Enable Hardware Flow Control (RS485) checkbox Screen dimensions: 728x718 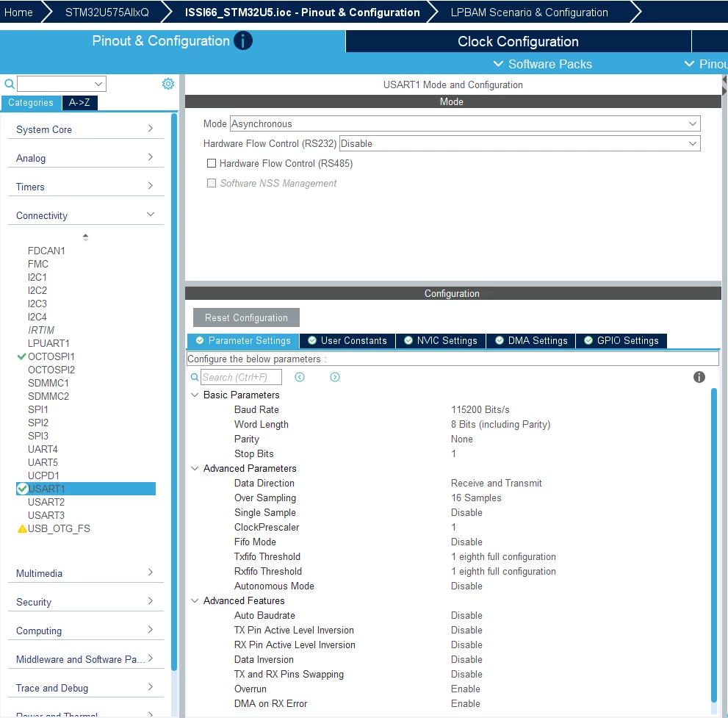(x=212, y=163)
